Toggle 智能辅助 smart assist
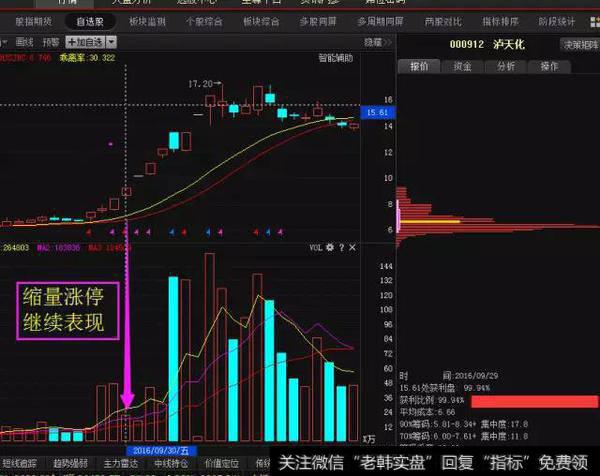The height and width of the screenshot is (476, 600). [x=335, y=57]
